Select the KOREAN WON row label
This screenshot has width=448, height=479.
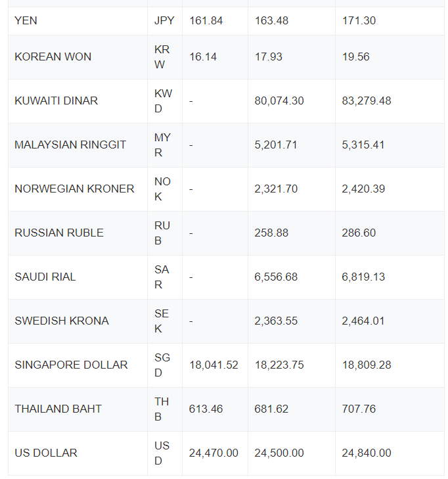(x=53, y=57)
